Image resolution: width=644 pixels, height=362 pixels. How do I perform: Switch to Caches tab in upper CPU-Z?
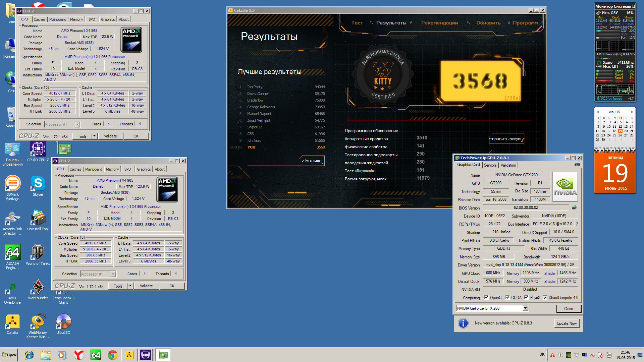pyautogui.click(x=39, y=19)
